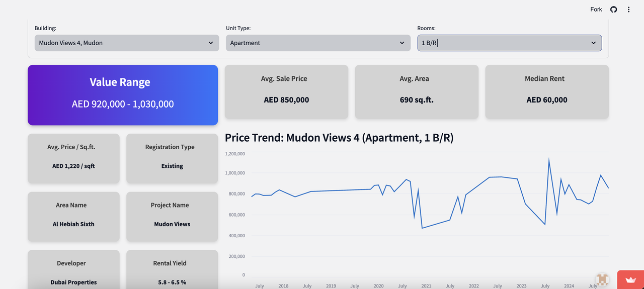Click the red Streamlit crown badge
The image size is (644, 289).
630,279
